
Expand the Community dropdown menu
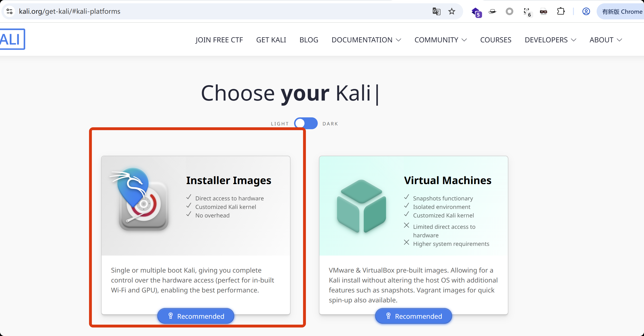pyautogui.click(x=440, y=40)
